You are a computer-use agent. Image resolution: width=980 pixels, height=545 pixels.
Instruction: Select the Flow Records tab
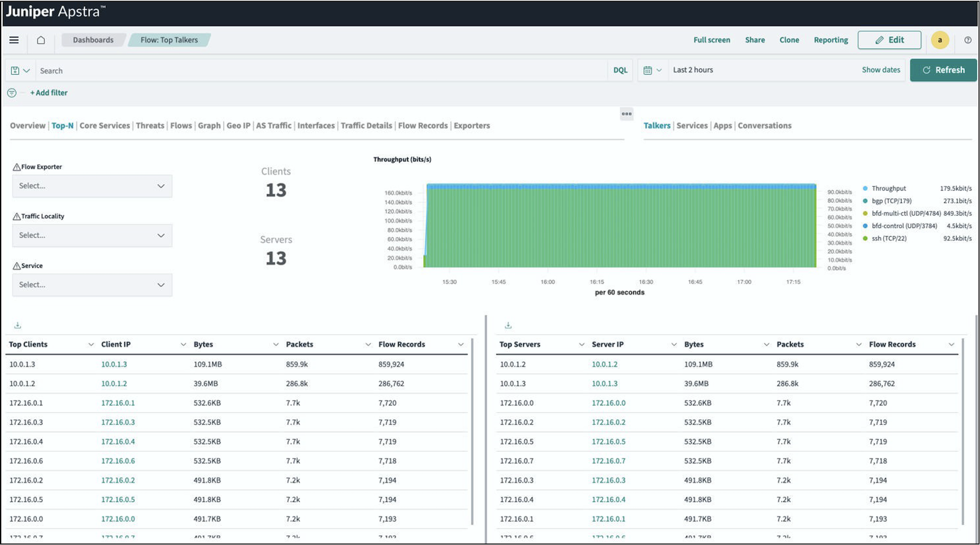[x=423, y=126]
